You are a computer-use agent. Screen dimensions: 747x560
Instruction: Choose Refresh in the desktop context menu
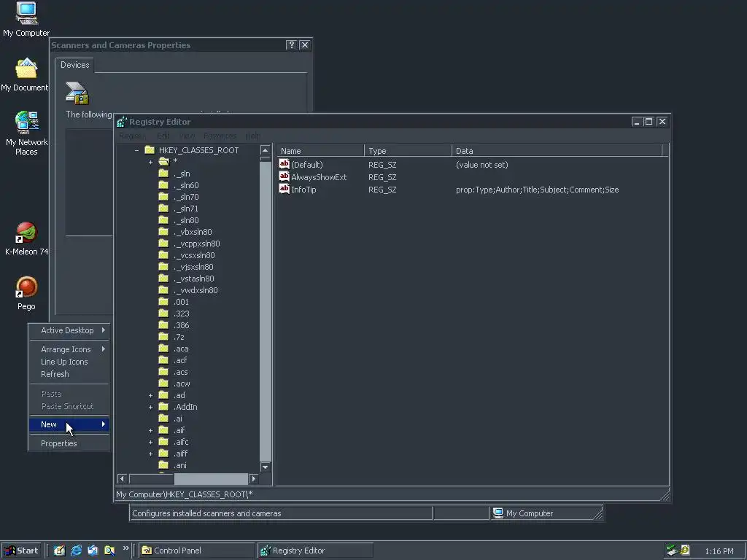coord(69,374)
